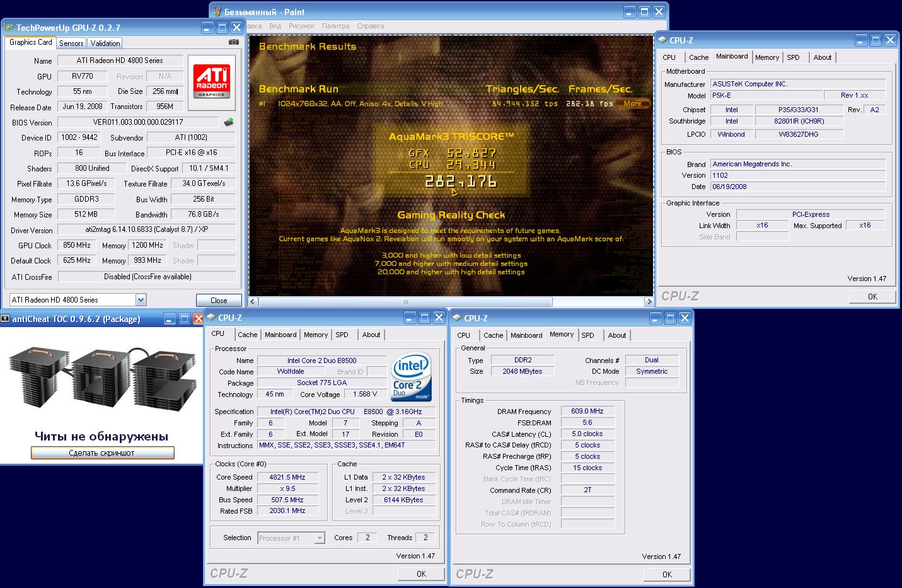
Task: Click the CPU-Z processor window title icon
Action: (x=211, y=317)
